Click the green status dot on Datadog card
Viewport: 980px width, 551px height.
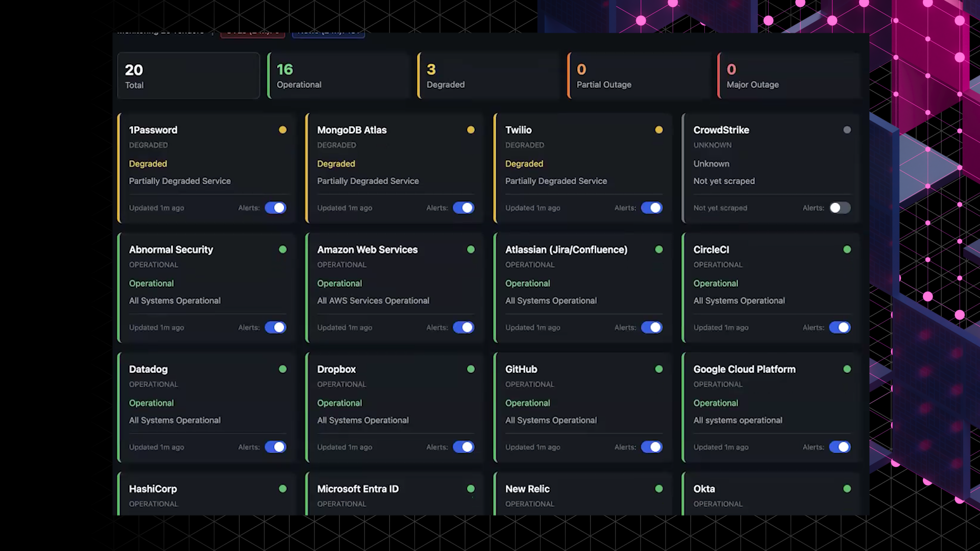(x=282, y=369)
